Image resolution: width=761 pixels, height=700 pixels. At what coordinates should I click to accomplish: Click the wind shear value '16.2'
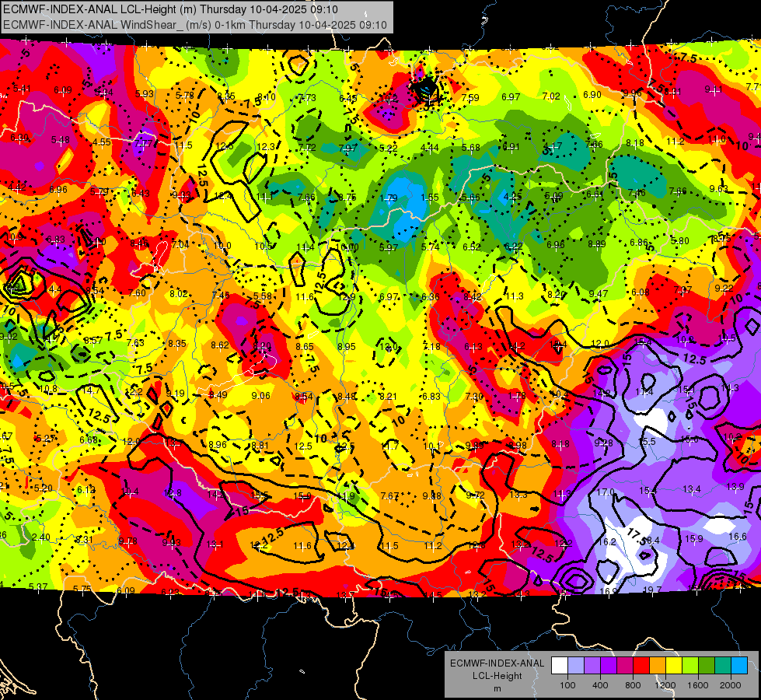pos(607,541)
